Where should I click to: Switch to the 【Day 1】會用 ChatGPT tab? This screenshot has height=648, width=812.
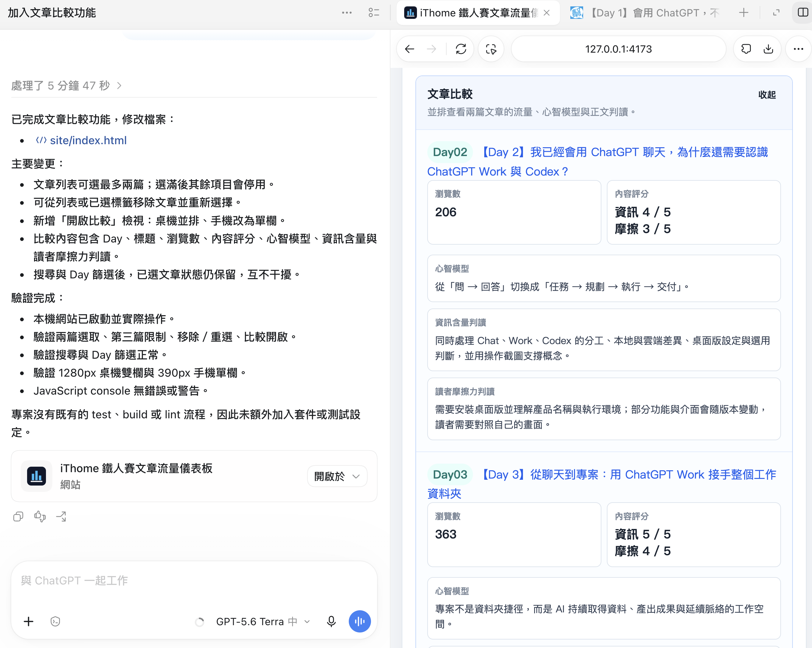point(645,13)
